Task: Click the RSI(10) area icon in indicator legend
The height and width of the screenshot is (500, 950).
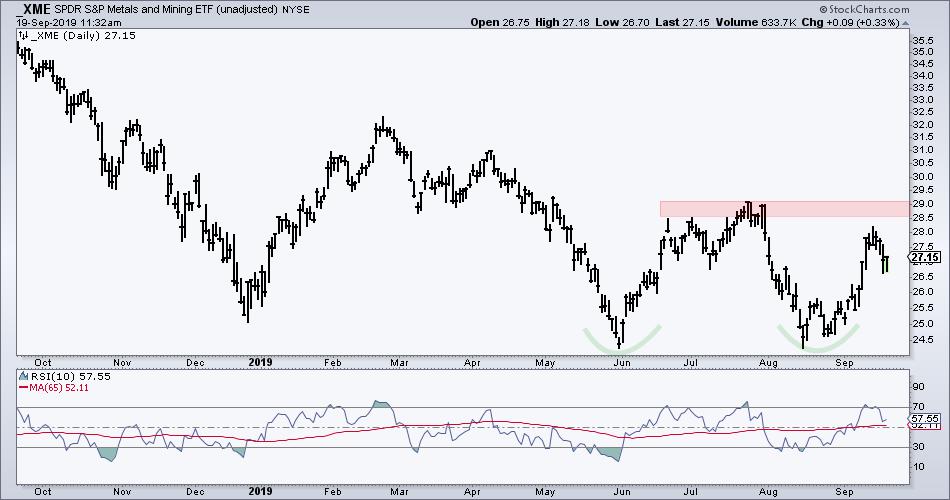Action: point(24,376)
